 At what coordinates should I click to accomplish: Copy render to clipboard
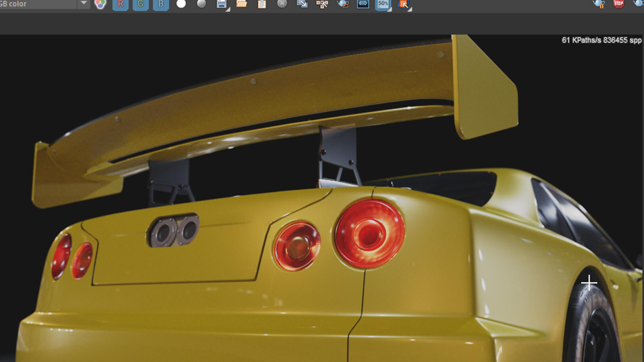coord(262,4)
